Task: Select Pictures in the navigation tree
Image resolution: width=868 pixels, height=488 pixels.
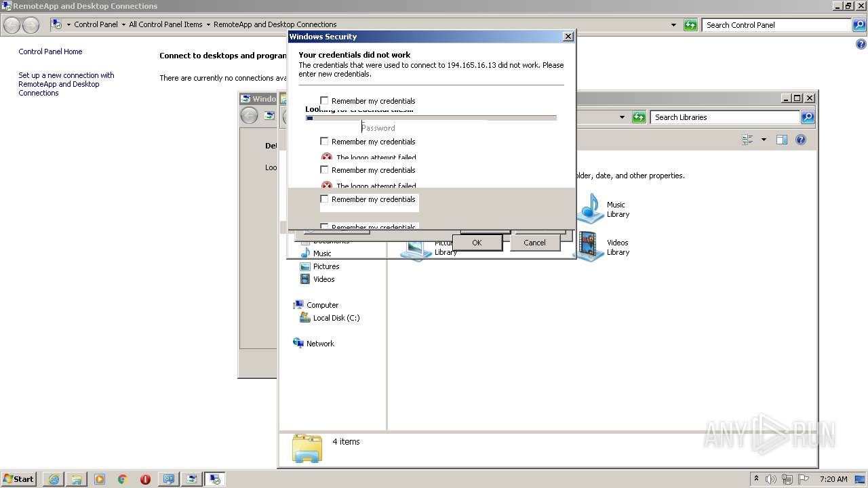Action: (x=326, y=266)
